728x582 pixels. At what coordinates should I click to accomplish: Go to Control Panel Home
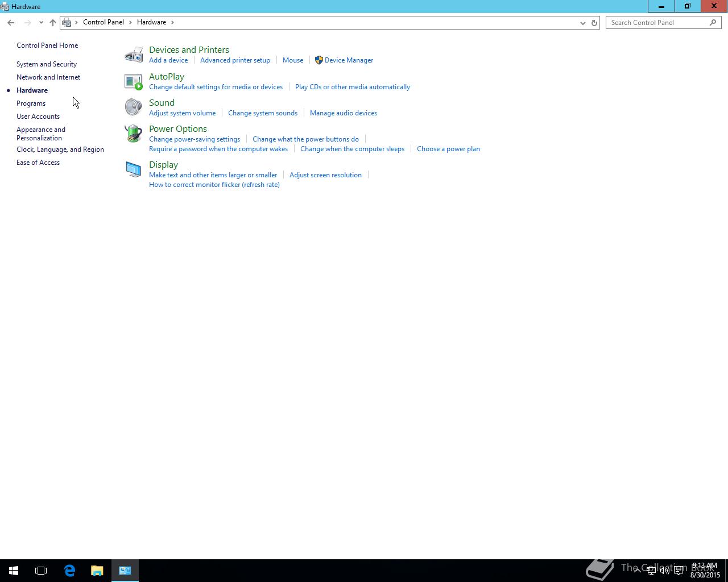coord(47,45)
